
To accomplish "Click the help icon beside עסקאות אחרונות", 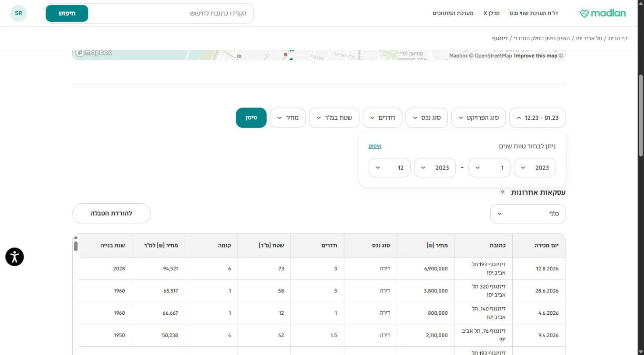I will [503, 192].
